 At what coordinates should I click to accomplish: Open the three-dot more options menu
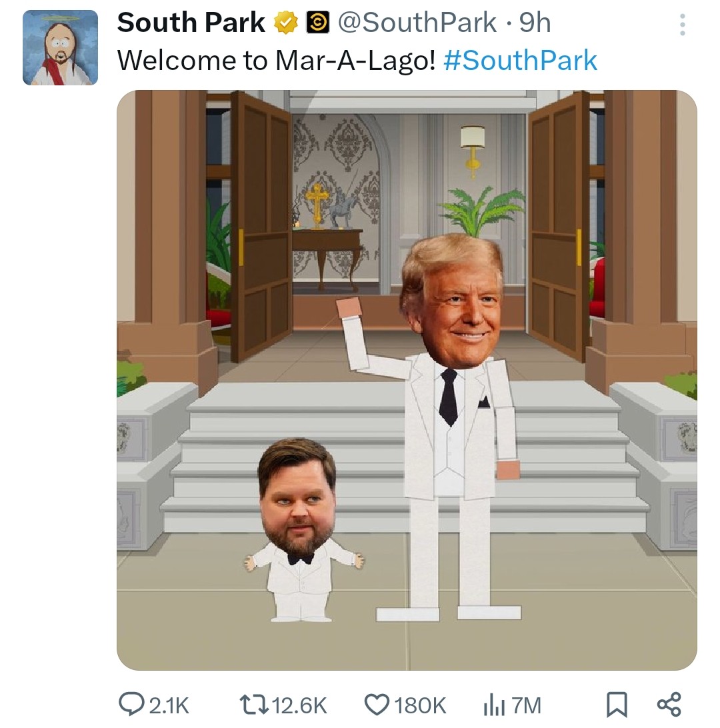(x=682, y=25)
